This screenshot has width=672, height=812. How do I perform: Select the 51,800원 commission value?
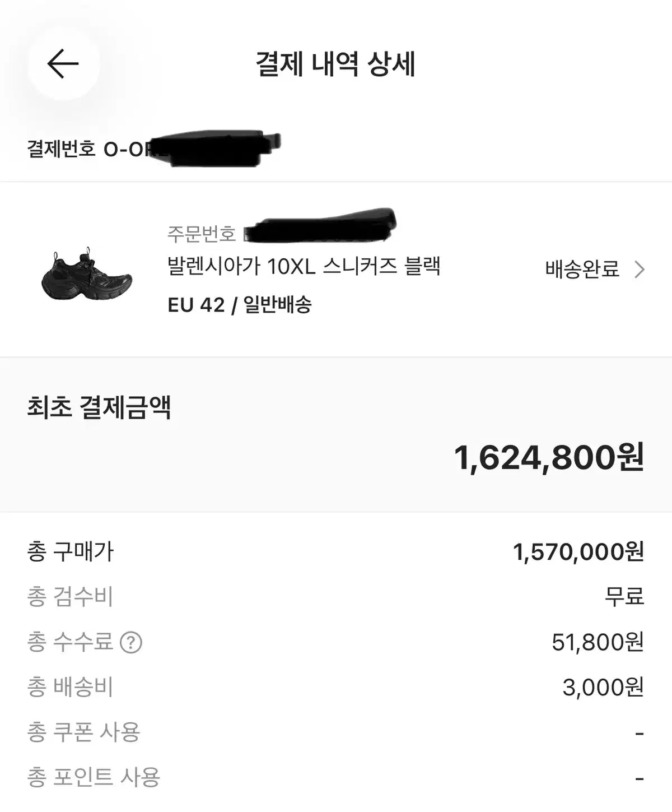pos(598,642)
